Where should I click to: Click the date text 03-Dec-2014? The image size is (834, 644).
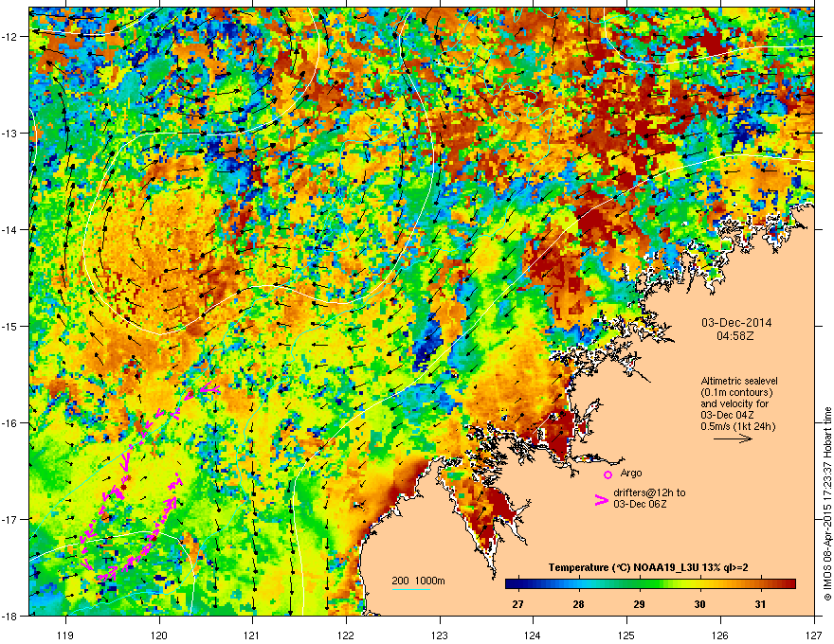pyautogui.click(x=736, y=323)
